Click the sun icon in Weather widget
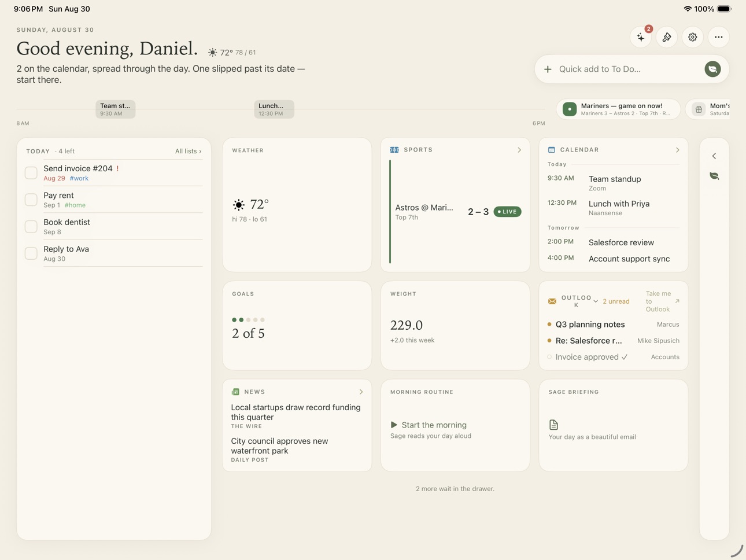 (238, 205)
